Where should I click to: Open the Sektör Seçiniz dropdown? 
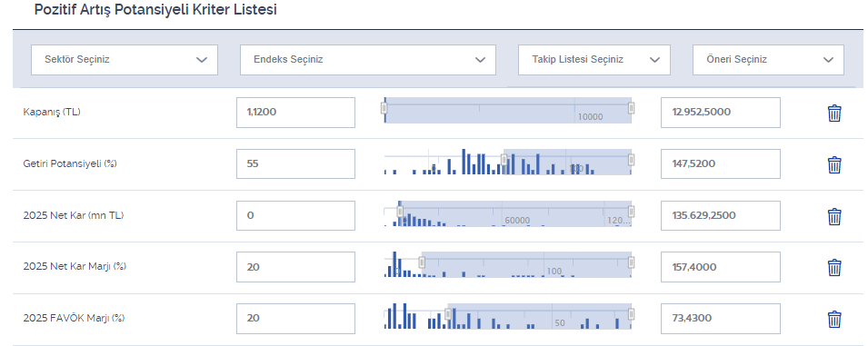pyautogui.click(x=125, y=60)
